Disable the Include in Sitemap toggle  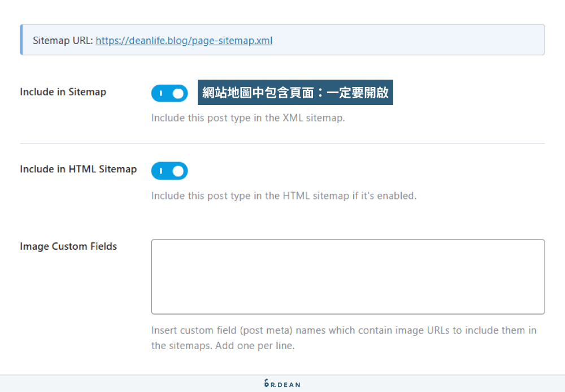pos(169,92)
